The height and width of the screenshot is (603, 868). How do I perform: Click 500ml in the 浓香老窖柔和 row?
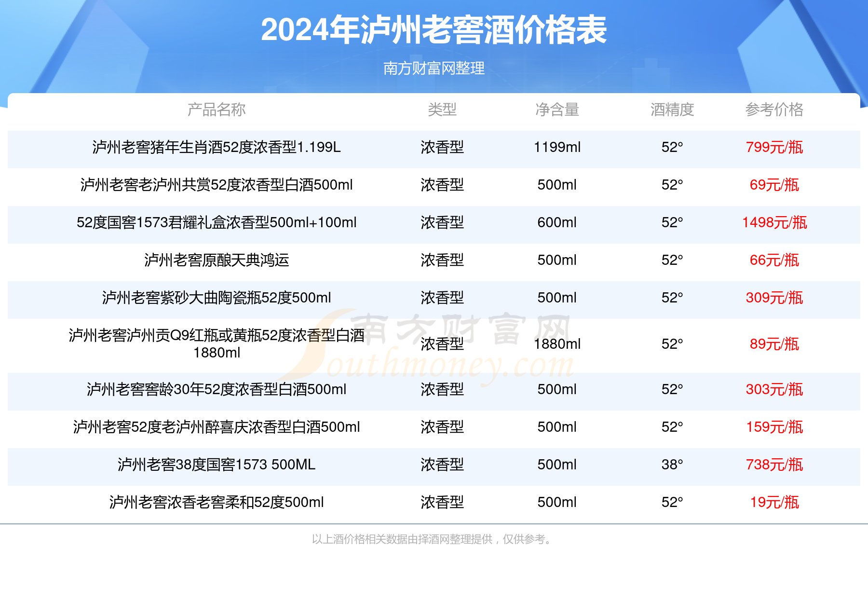coord(557,502)
